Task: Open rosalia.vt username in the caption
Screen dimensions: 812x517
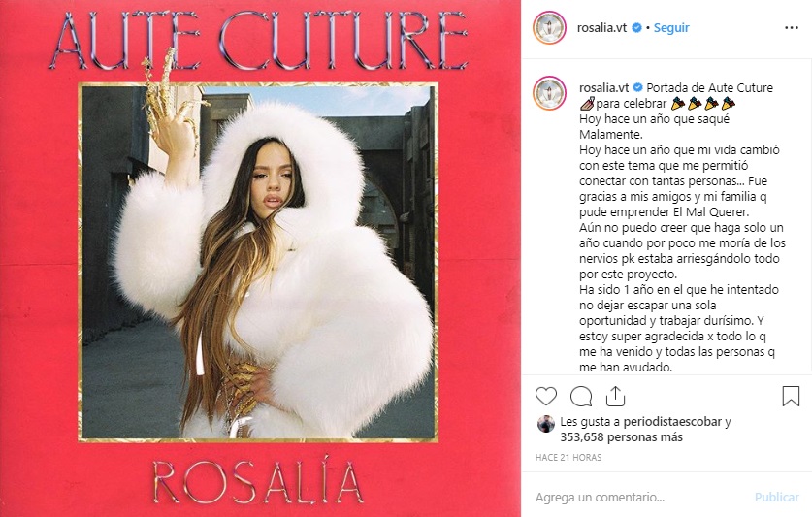Action: tap(603, 88)
